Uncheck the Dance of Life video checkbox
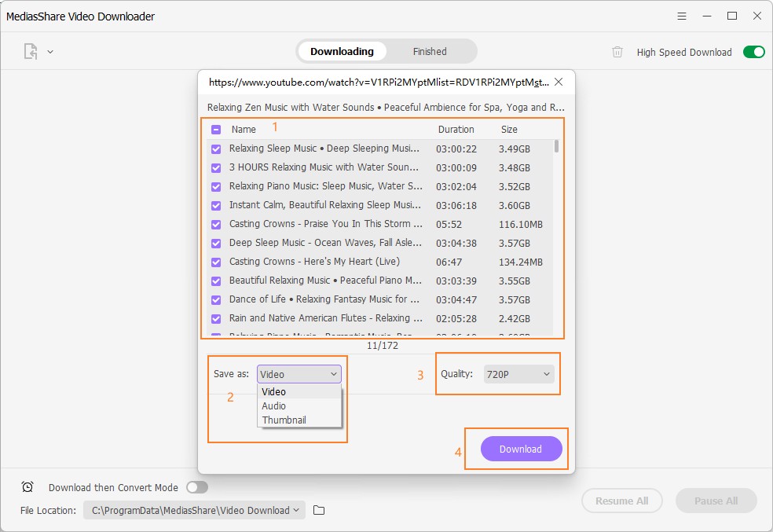Screen dimensions: 773x532 (x=216, y=299)
